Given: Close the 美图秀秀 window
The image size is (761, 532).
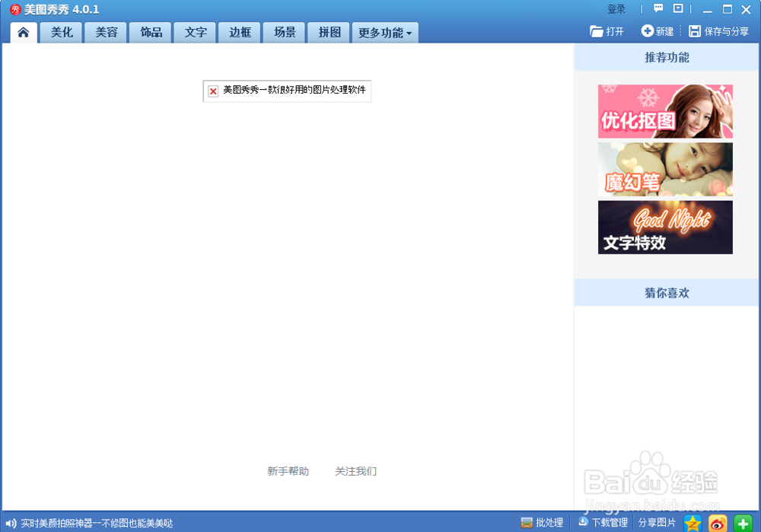Looking at the screenshot, I should [747, 9].
